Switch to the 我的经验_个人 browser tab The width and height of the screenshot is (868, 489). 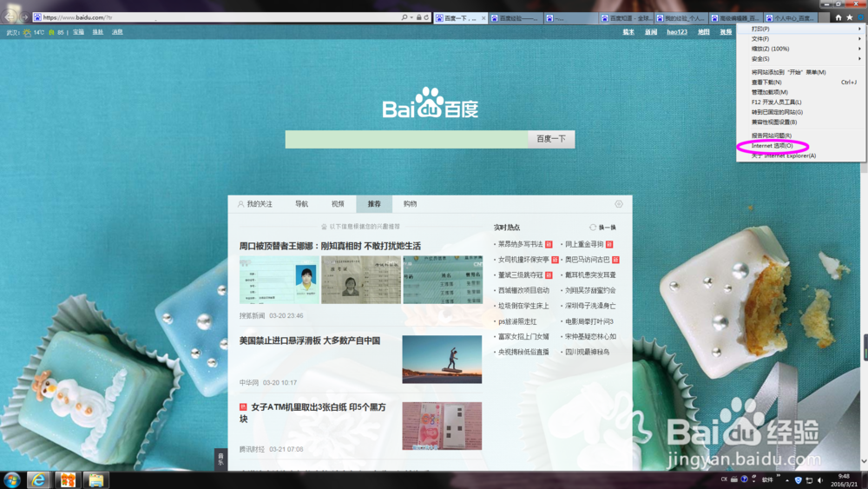pos(682,18)
